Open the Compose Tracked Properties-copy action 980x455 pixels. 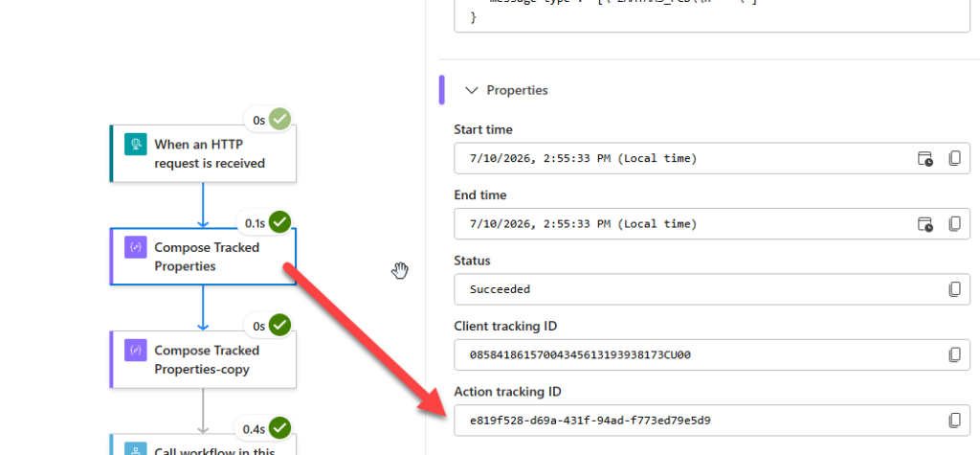(x=203, y=359)
